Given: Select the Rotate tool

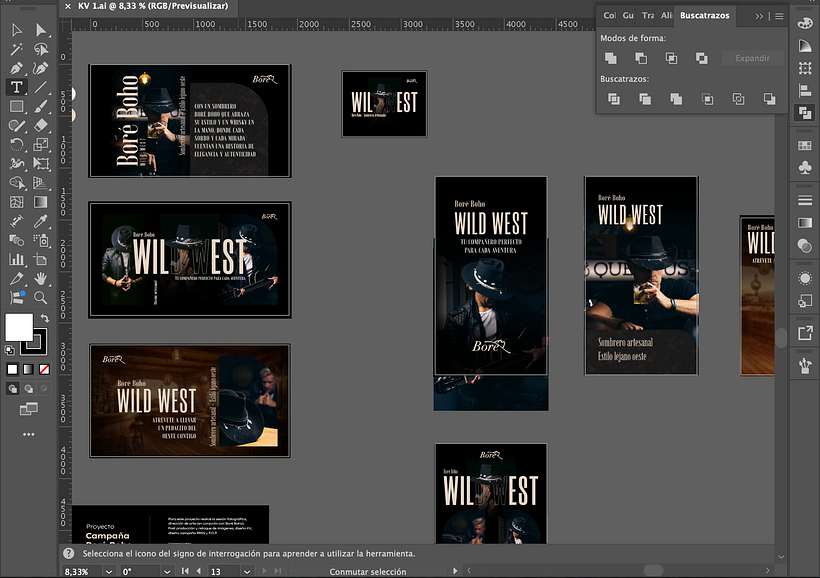Looking at the screenshot, I should [x=17, y=144].
